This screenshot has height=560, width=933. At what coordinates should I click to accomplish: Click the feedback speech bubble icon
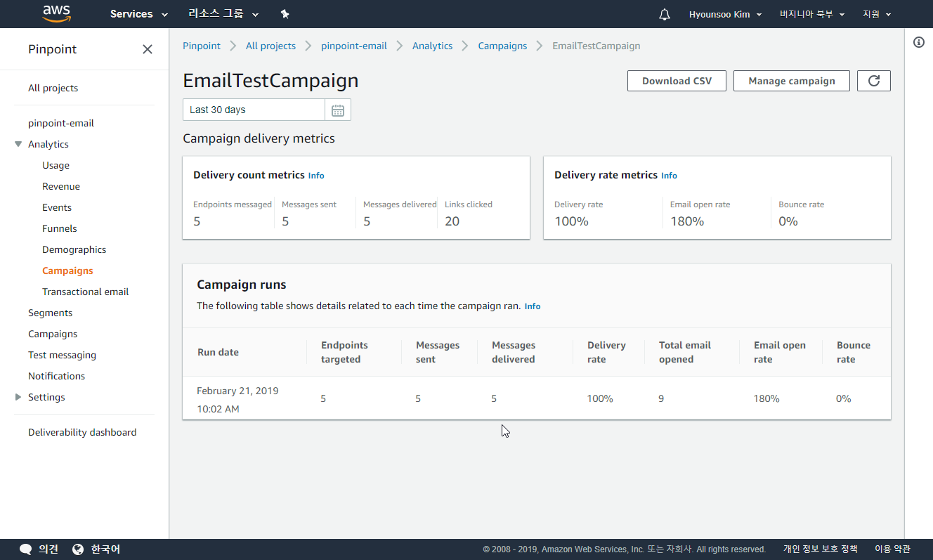pyautogui.click(x=26, y=549)
